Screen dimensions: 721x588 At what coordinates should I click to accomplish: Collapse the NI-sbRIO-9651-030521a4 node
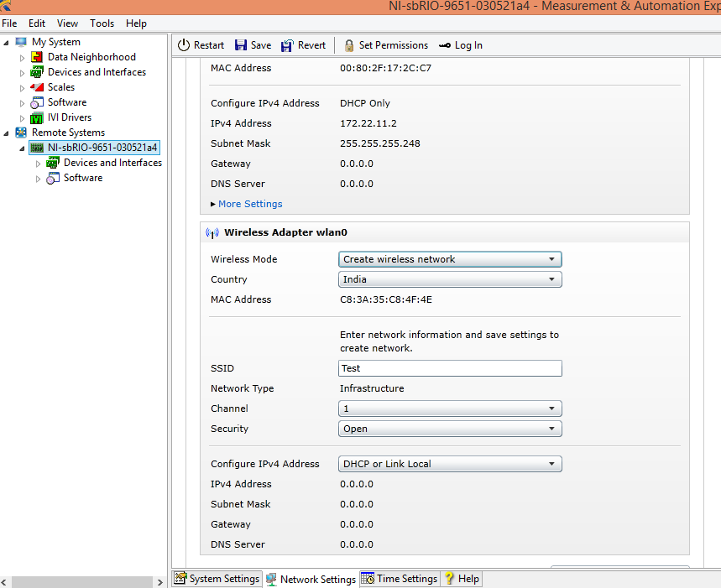(x=22, y=148)
